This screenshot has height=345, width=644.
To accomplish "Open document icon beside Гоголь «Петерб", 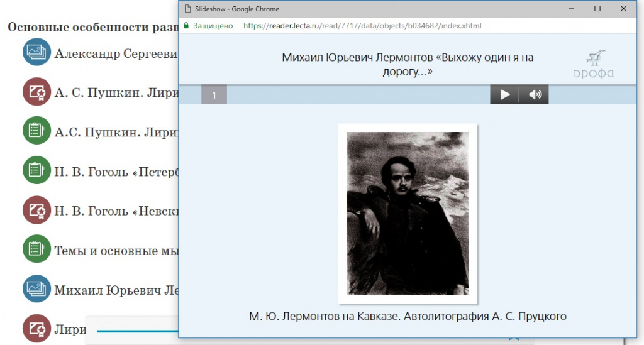I will pyautogui.click(x=36, y=170).
